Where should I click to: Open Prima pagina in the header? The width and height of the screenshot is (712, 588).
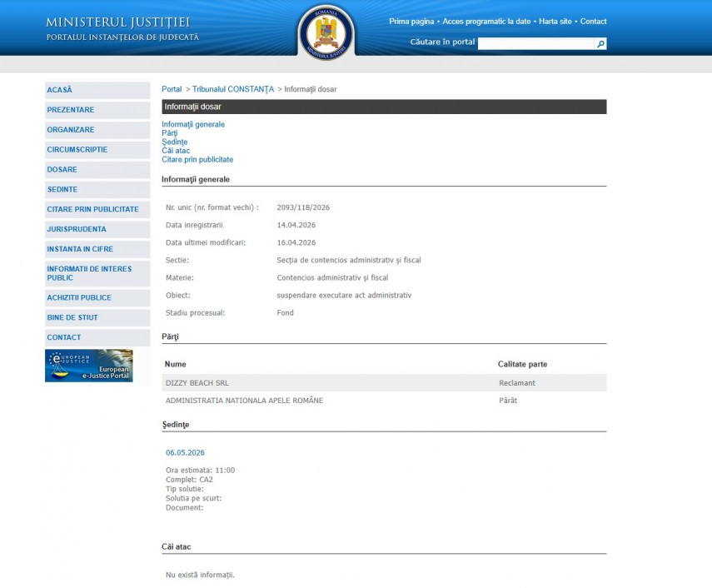411,22
